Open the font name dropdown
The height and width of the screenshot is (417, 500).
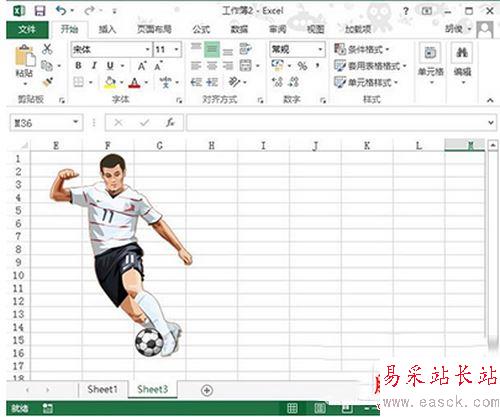tap(147, 50)
